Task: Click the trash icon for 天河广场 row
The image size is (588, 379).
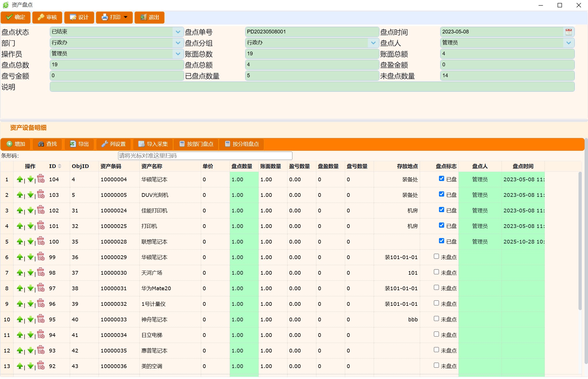Action: point(41,272)
